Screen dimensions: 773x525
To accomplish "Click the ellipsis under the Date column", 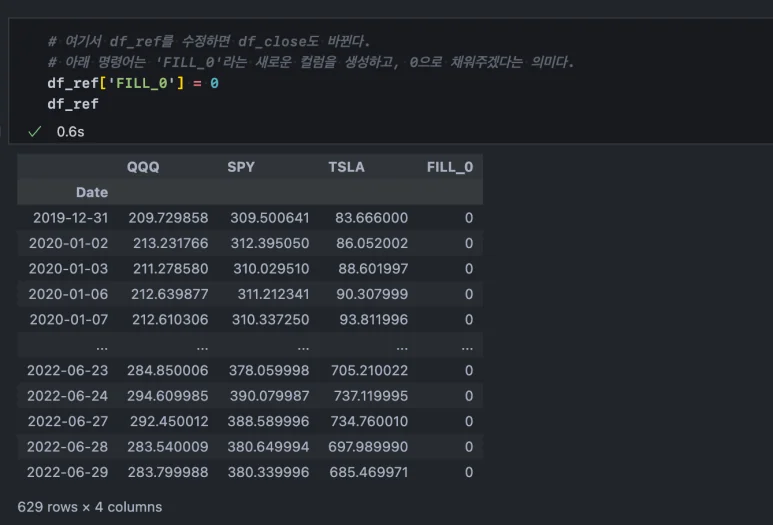I will [x=101, y=345].
